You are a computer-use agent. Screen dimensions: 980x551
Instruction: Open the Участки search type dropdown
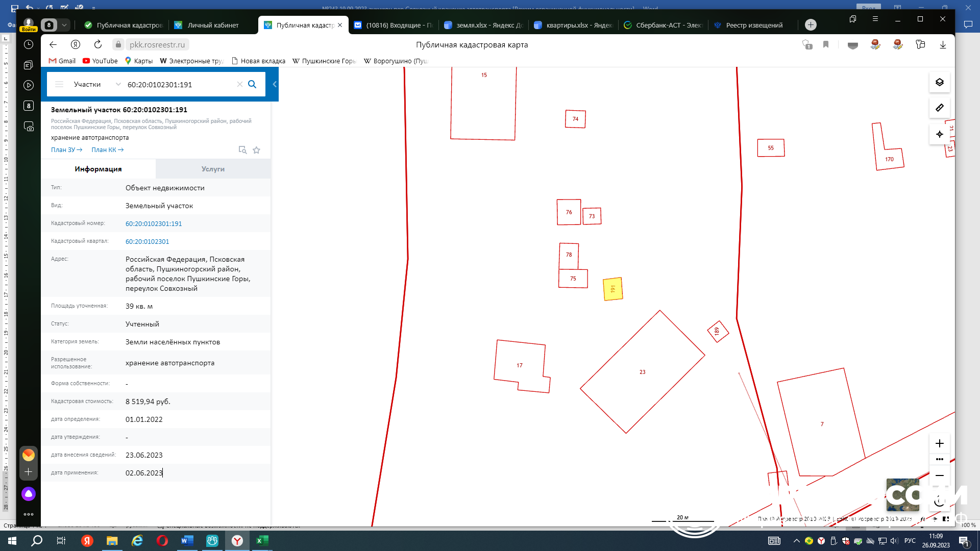[x=97, y=84]
